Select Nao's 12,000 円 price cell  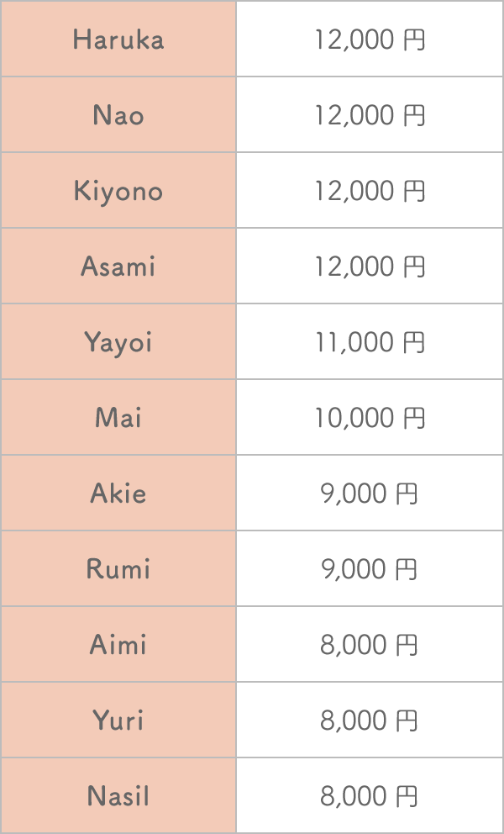(370, 114)
